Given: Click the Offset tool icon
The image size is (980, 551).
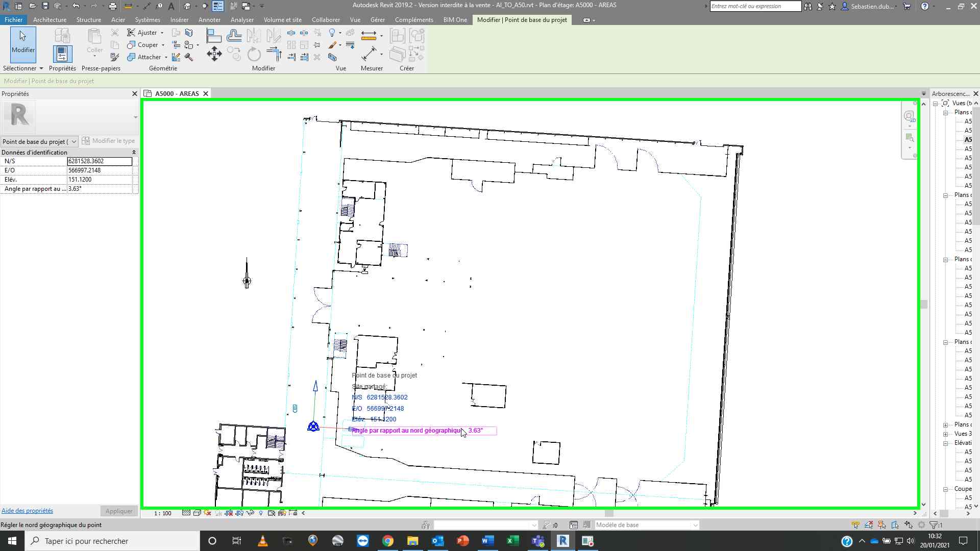Looking at the screenshot, I should tap(234, 36).
